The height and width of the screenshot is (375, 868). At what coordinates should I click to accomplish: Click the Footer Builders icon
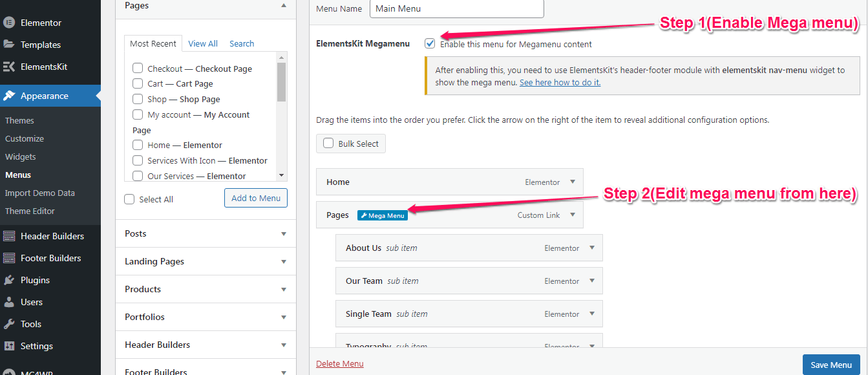9,258
